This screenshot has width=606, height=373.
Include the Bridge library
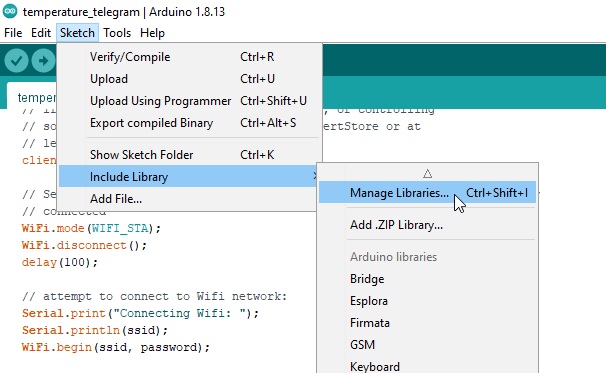point(427,279)
